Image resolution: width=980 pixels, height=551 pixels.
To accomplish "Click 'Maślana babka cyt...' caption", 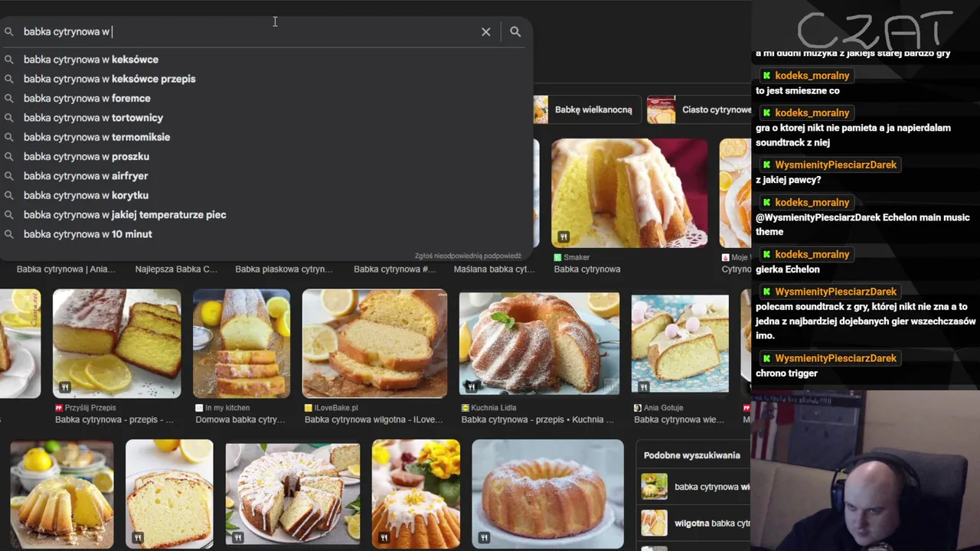I will (x=495, y=269).
